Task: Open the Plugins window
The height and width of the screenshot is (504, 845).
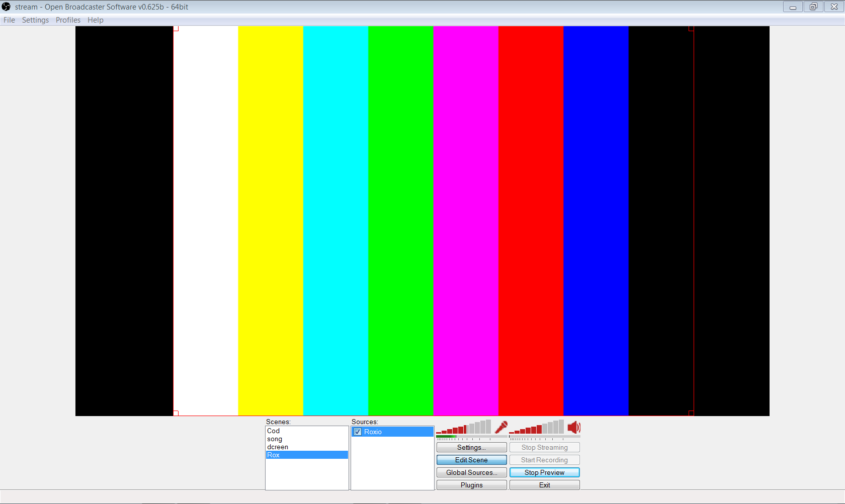Action: [471, 485]
